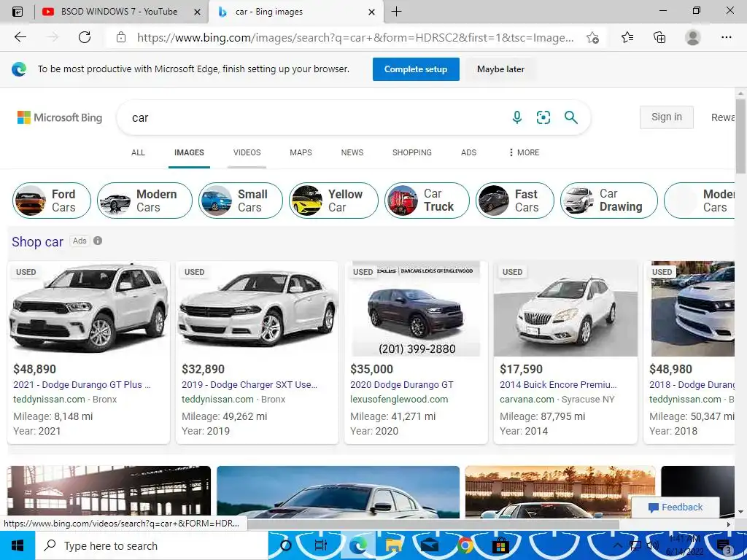Add page to favorites star-plus icon

pos(592,38)
